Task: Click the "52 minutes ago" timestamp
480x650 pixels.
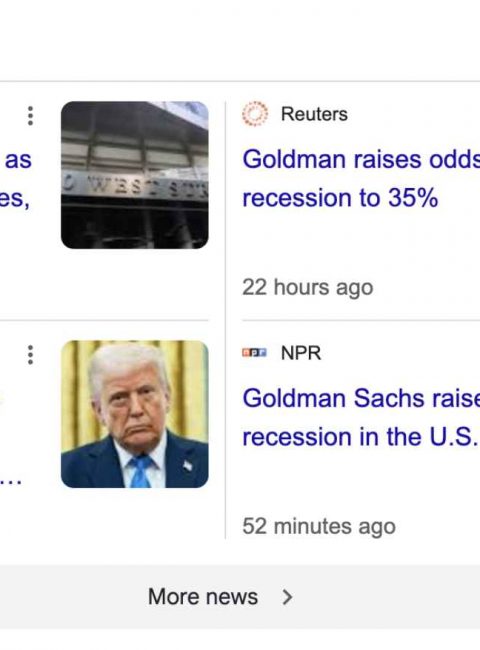Action: coord(319,526)
